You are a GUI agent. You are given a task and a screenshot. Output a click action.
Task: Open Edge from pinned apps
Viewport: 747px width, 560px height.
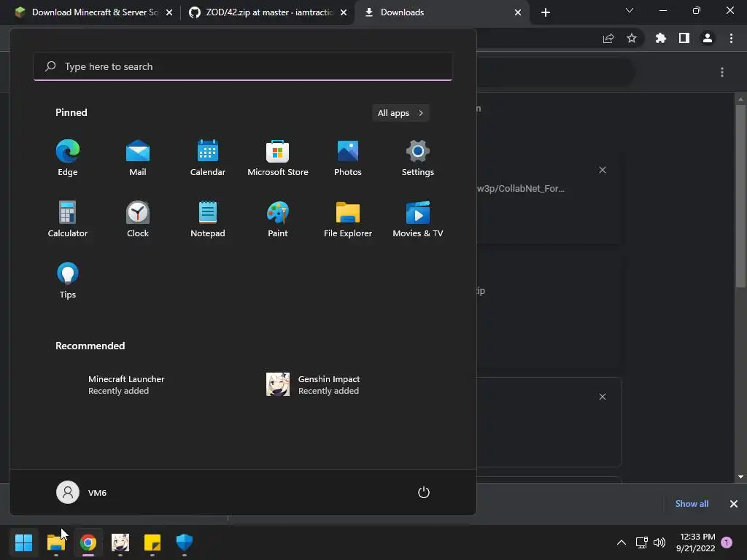[x=68, y=158]
